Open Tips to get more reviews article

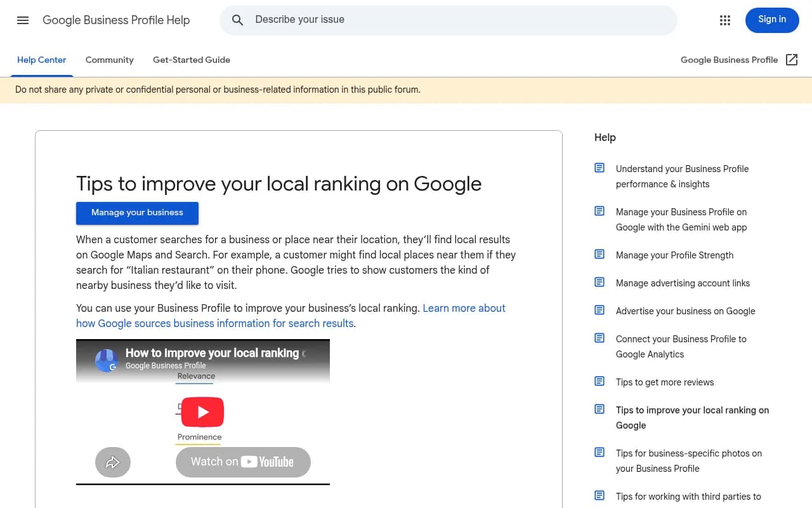coord(665,382)
